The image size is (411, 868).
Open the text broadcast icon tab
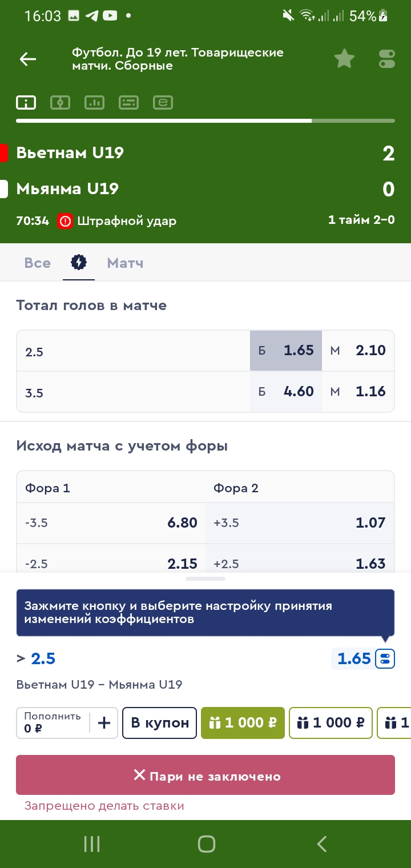tap(128, 103)
